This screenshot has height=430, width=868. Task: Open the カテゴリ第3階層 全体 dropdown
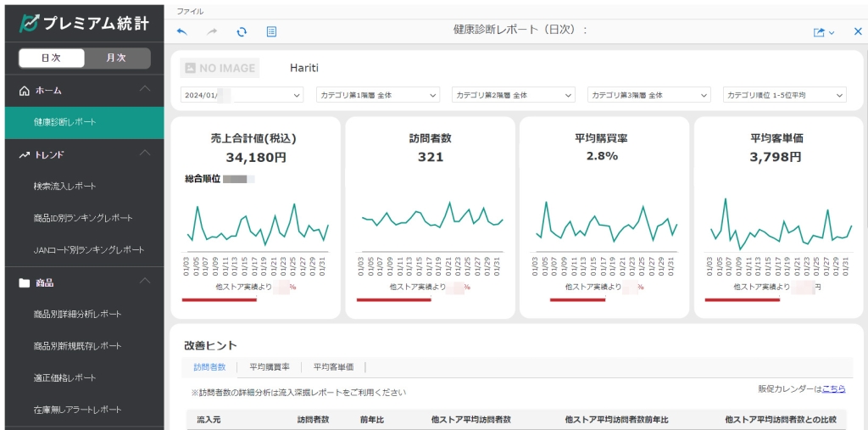pos(648,95)
